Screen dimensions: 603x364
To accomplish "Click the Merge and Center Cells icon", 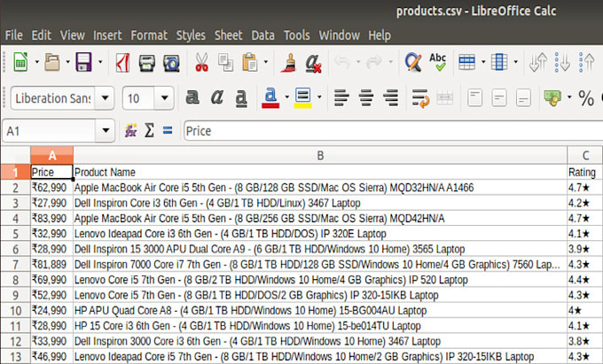I will pyautogui.click(x=445, y=98).
